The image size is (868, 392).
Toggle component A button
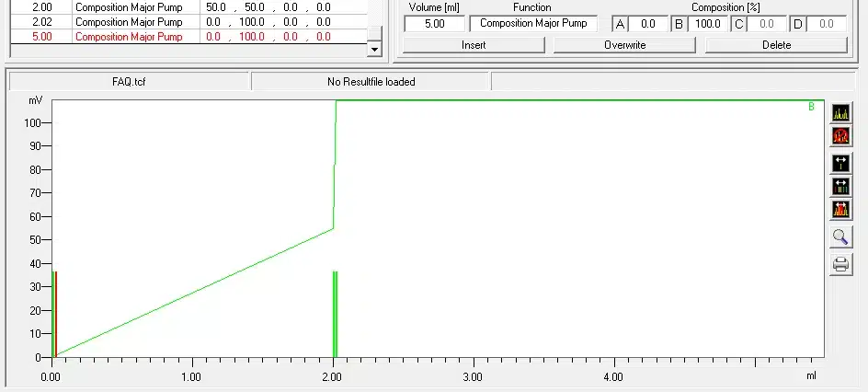(620, 24)
